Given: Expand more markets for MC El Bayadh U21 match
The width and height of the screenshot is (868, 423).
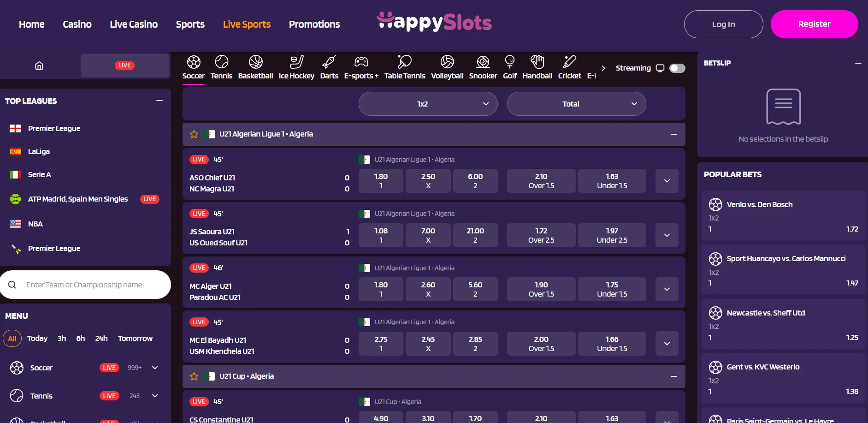Looking at the screenshot, I should (x=667, y=344).
